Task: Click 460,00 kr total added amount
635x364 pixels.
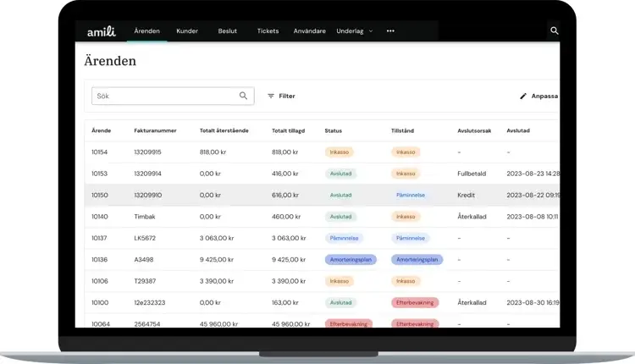Action: point(286,217)
